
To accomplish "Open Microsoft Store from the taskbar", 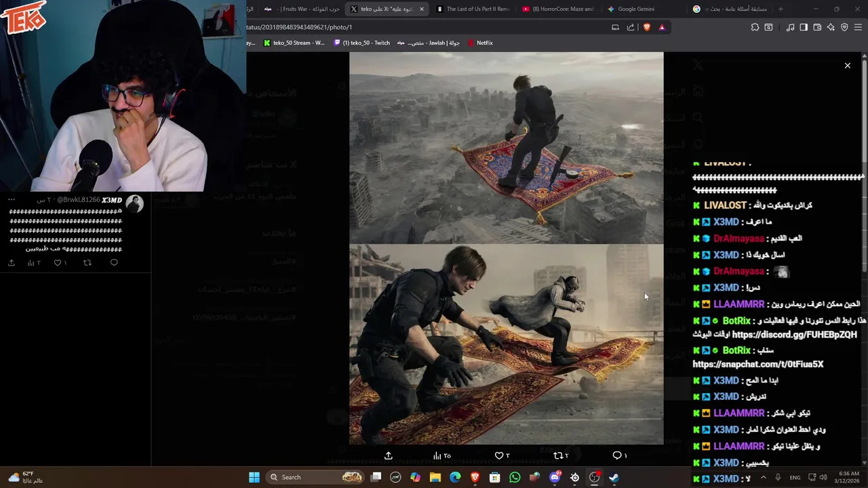I will (495, 477).
